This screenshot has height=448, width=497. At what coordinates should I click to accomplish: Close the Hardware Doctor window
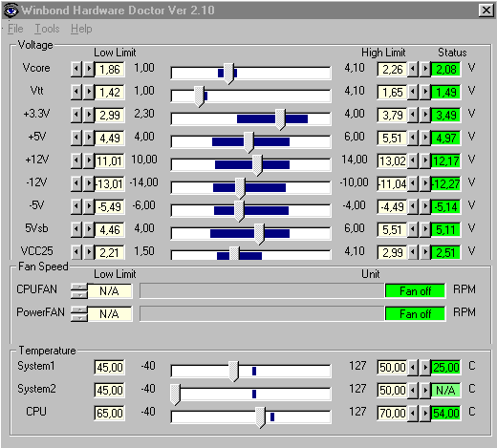click(x=486, y=11)
